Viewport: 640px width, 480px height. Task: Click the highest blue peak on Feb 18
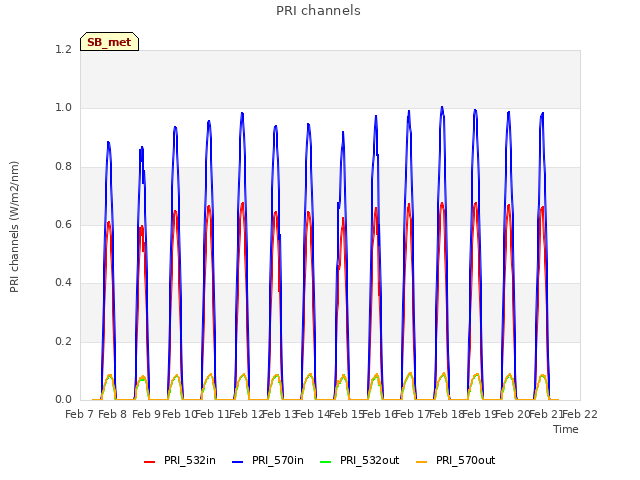(442, 108)
